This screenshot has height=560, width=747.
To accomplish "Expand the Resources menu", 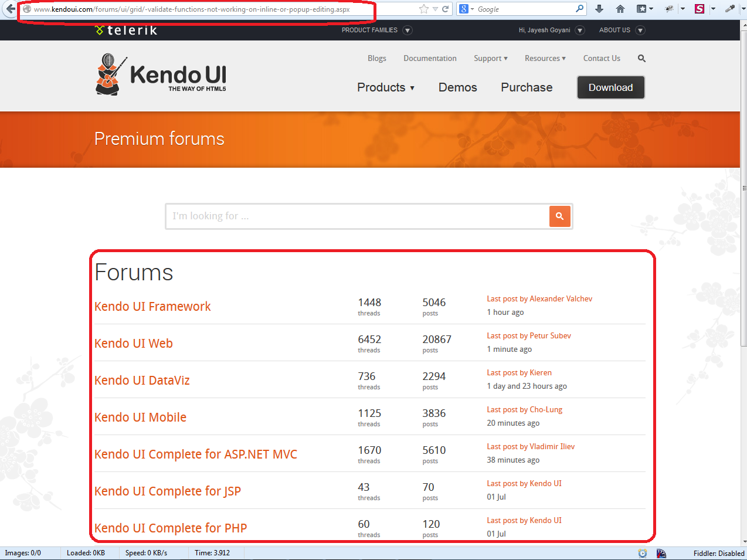I will (x=545, y=58).
